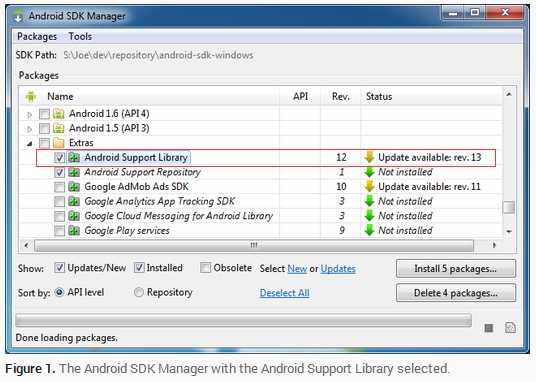
Task: Click the Google Analytics App Tracking SDK icon
Action: coord(74,202)
